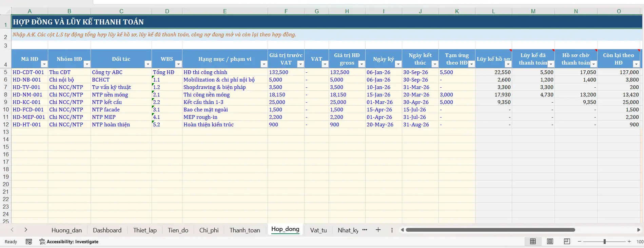The width and height of the screenshot is (644, 248).
Task: Switch to Page Break Preview
Action: (567, 242)
